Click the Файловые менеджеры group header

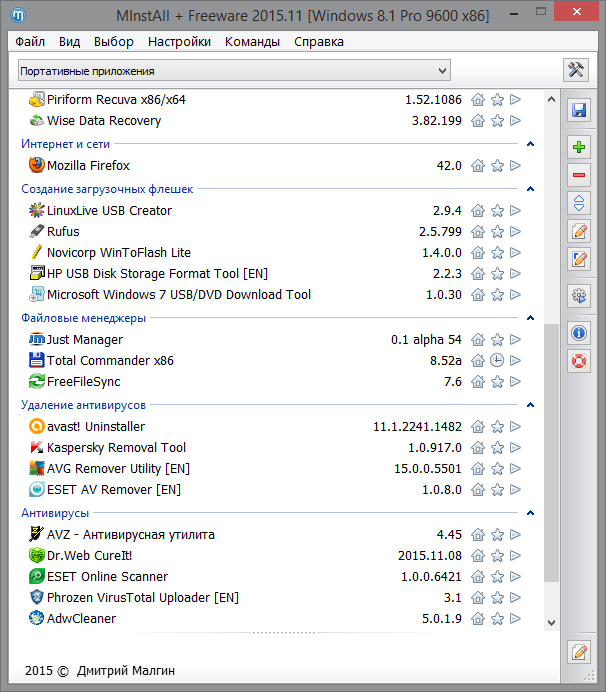pos(83,318)
